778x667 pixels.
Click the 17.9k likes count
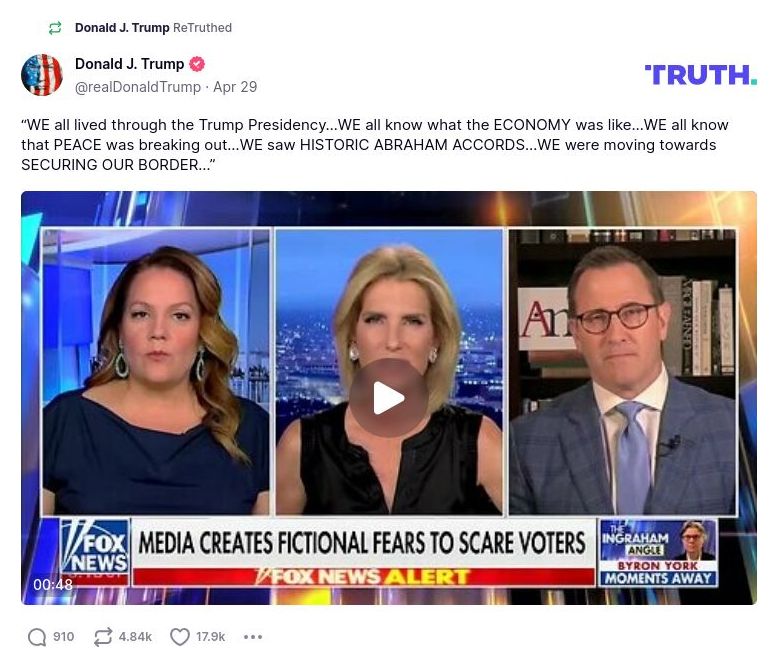(x=210, y=637)
